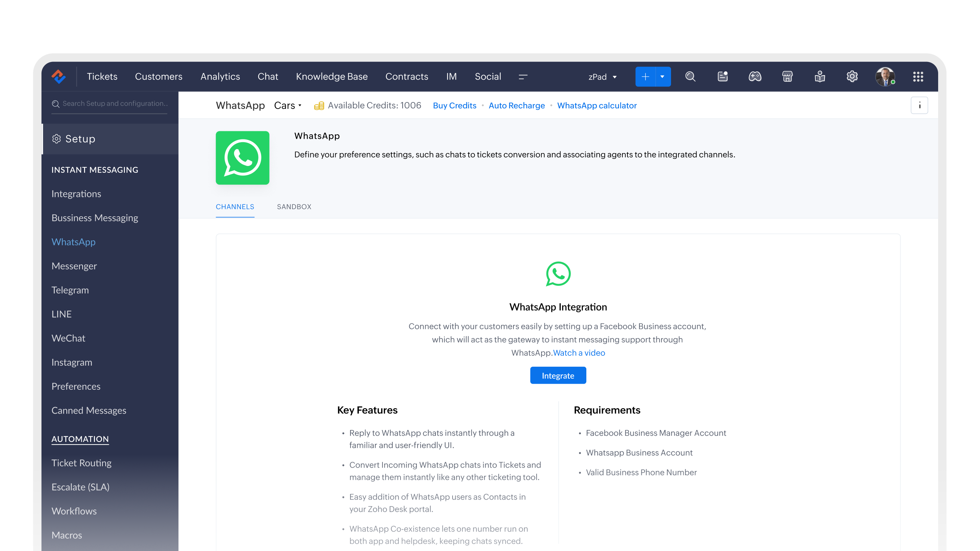The width and height of the screenshot is (980, 551).
Task: Open the marketplace store icon
Action: [x=787, y=77]
